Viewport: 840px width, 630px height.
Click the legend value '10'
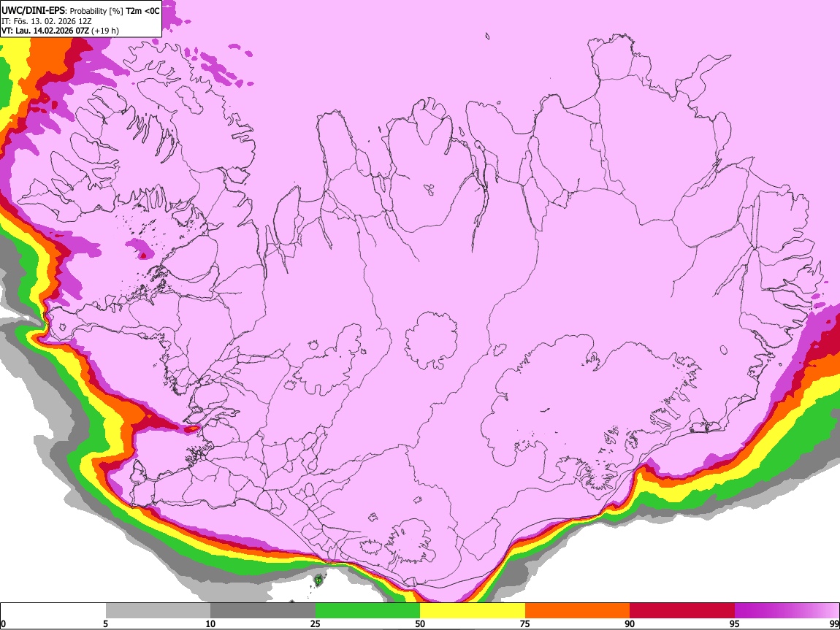click(210, 623)
